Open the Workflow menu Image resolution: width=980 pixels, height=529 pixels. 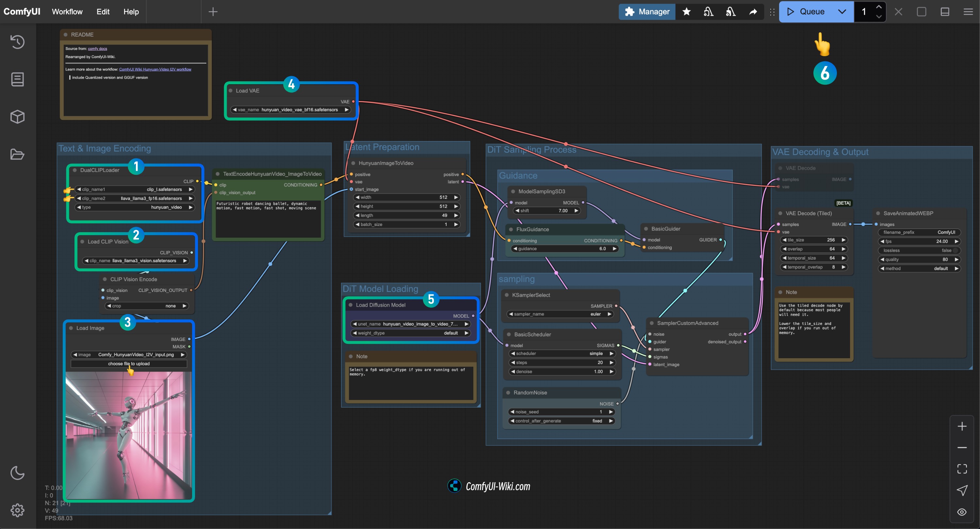pos(66,11)
